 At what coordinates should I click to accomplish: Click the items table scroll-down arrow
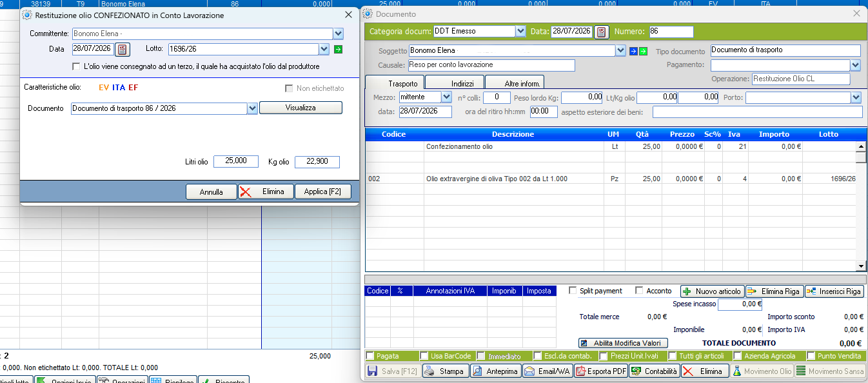(x=861, y=266)
